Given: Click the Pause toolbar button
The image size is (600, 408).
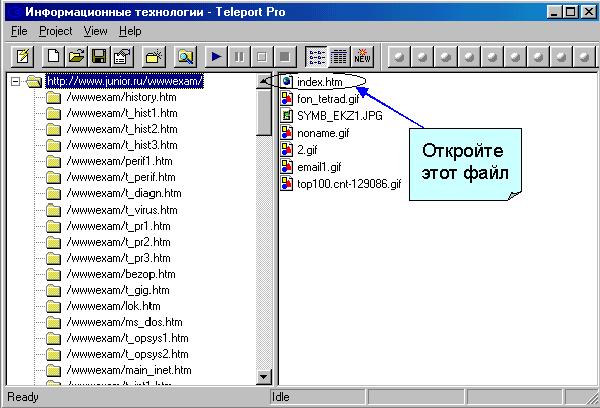Looking at the screenshot, I should coord(239,56).
